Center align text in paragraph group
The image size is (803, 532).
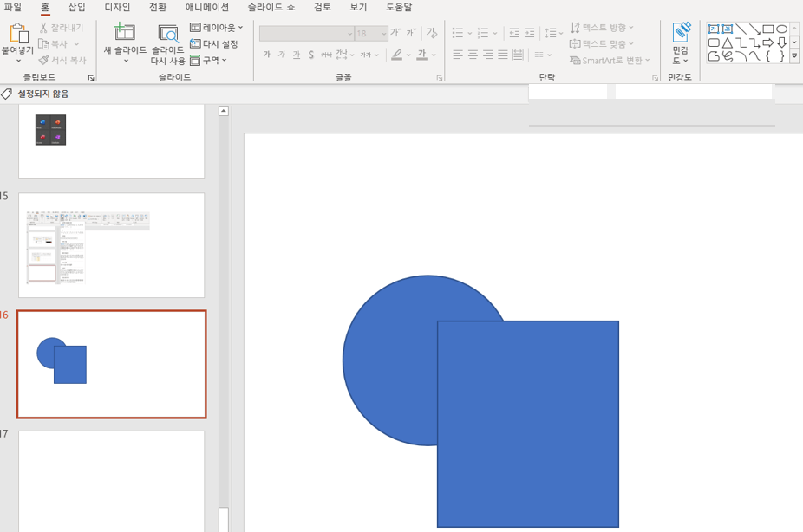click(x=473, y=55)
